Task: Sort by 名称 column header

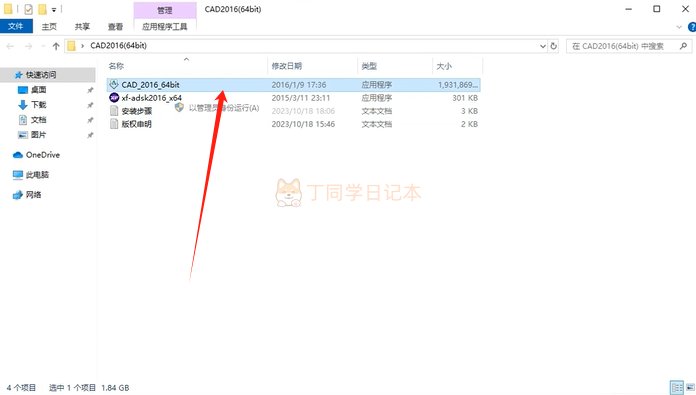Action: (x=116, y=66)
